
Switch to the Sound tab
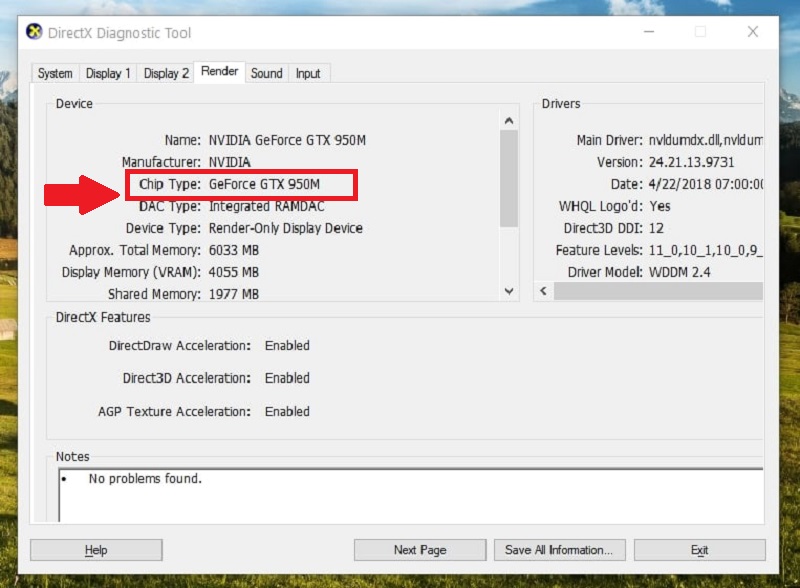266,72
